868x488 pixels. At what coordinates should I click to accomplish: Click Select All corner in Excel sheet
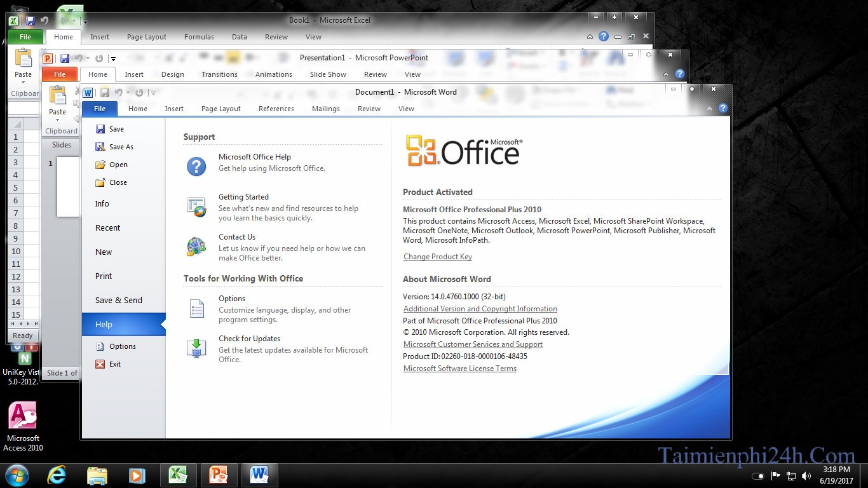(x=16, y=124)
